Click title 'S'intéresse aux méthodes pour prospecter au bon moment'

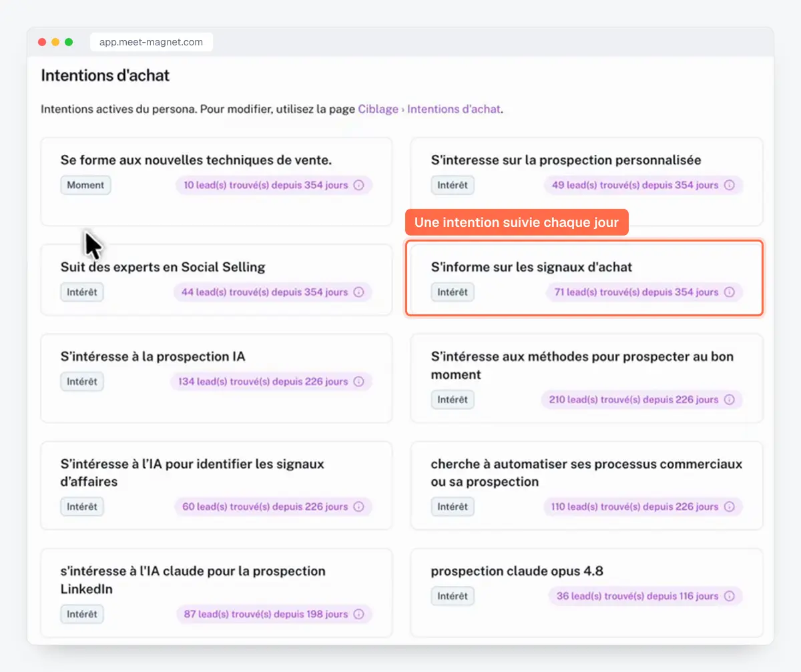582,365
